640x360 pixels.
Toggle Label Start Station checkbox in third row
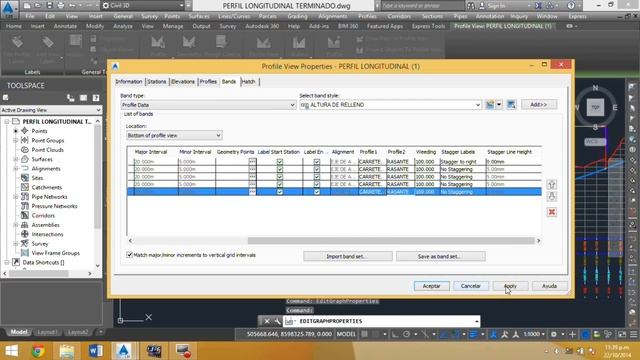coord(280,177)
